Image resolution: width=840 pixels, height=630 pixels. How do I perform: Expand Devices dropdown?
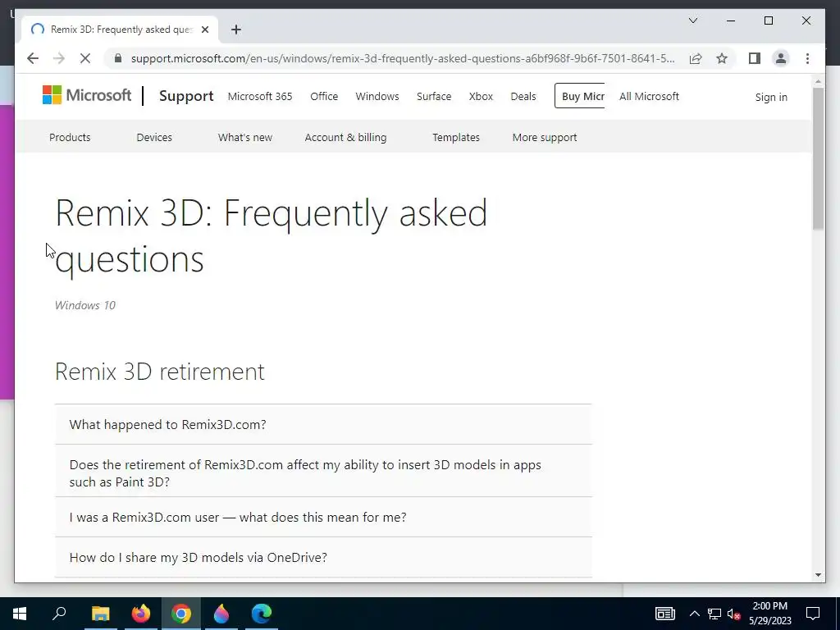(154, 137)
